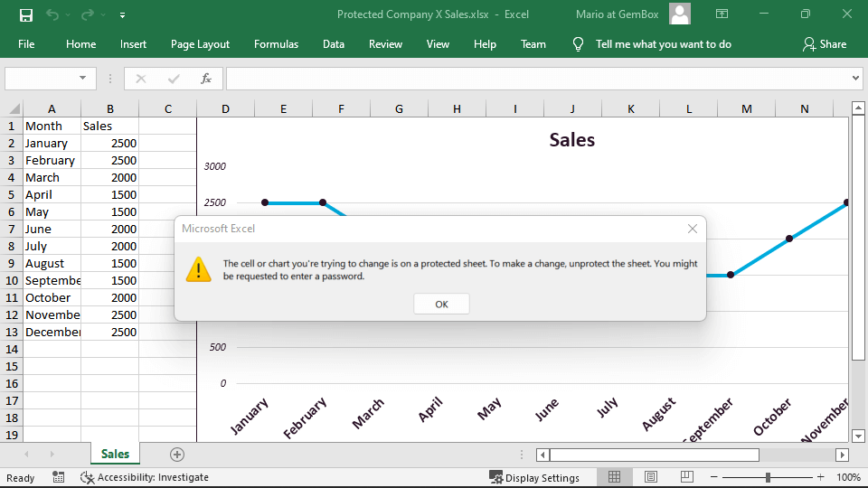
Task: Click the Undo arrow icon
Action: point(52,14)
